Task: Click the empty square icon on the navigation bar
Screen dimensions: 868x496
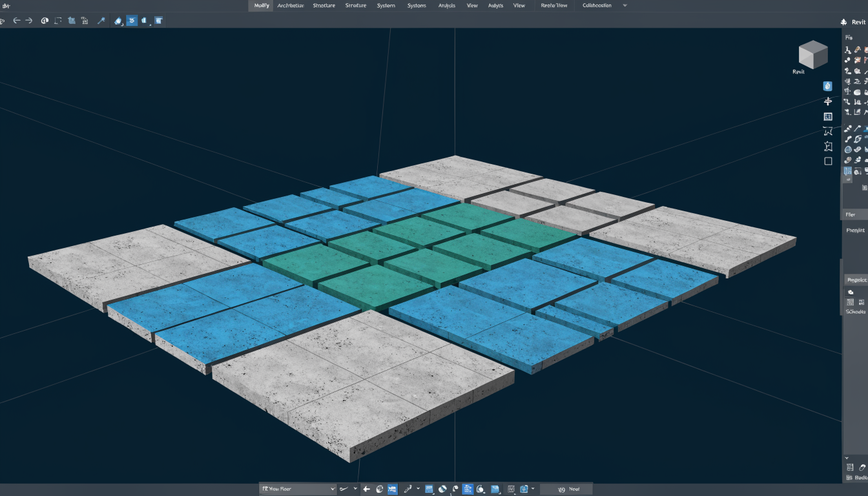Action: (x=828, y=161)
